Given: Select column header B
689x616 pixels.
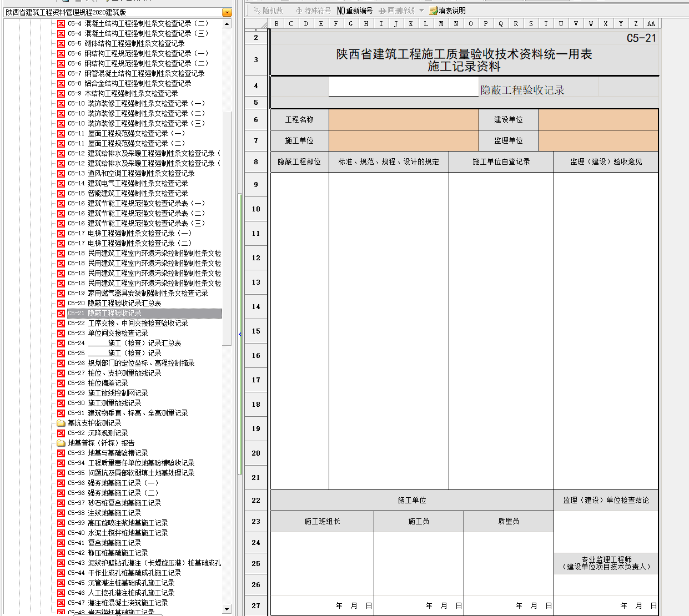Looking at the screenshot, I should 276,23.
